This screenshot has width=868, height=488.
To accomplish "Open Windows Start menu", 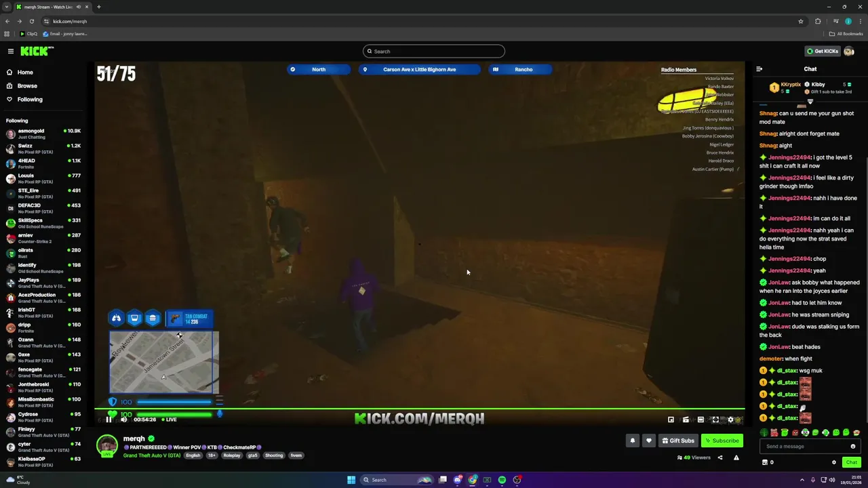I will pyautogui.click(x=351, y=480).
